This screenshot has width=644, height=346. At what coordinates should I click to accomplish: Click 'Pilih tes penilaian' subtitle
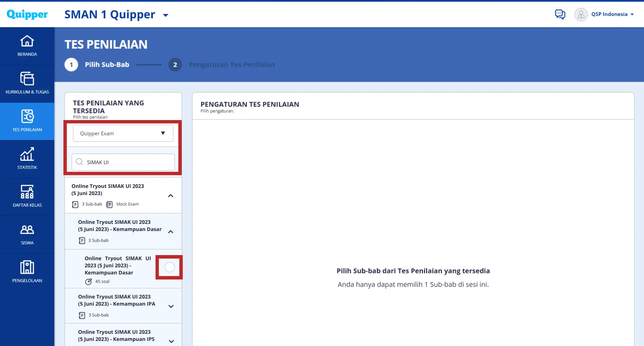click(90, 117)
